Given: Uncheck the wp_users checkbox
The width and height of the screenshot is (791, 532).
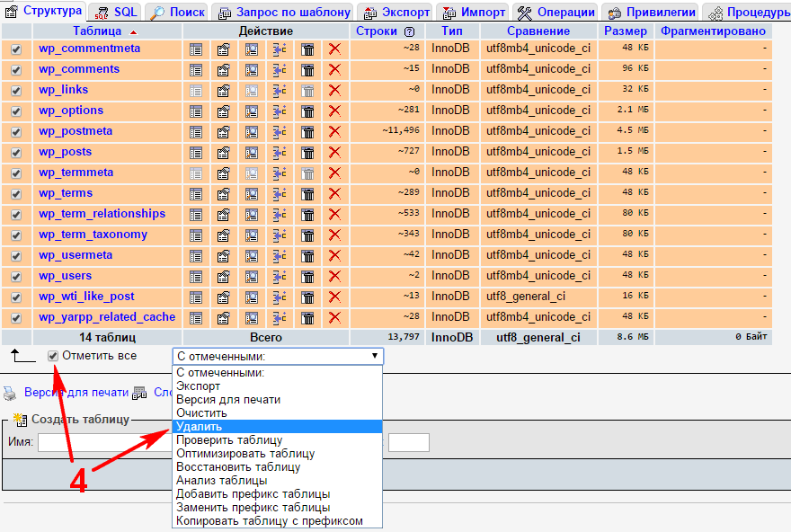Looking at the screenshot, I should (16, 277).
